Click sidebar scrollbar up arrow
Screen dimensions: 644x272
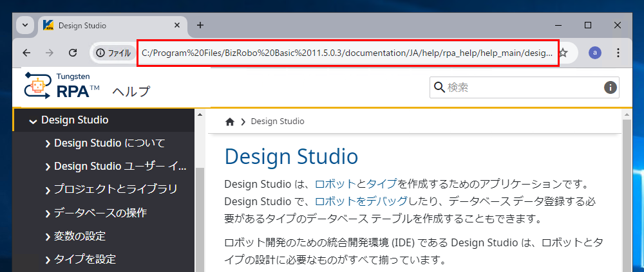point(200,114)
